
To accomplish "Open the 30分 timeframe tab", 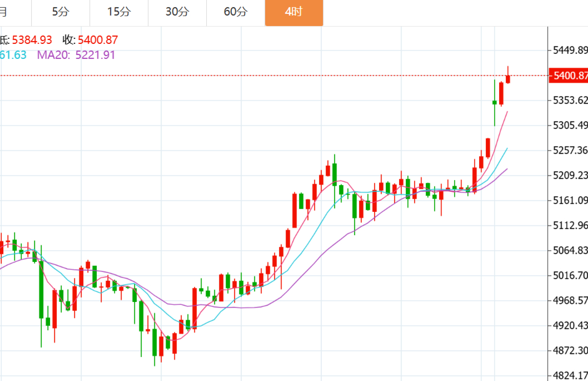I will point(177,12).
